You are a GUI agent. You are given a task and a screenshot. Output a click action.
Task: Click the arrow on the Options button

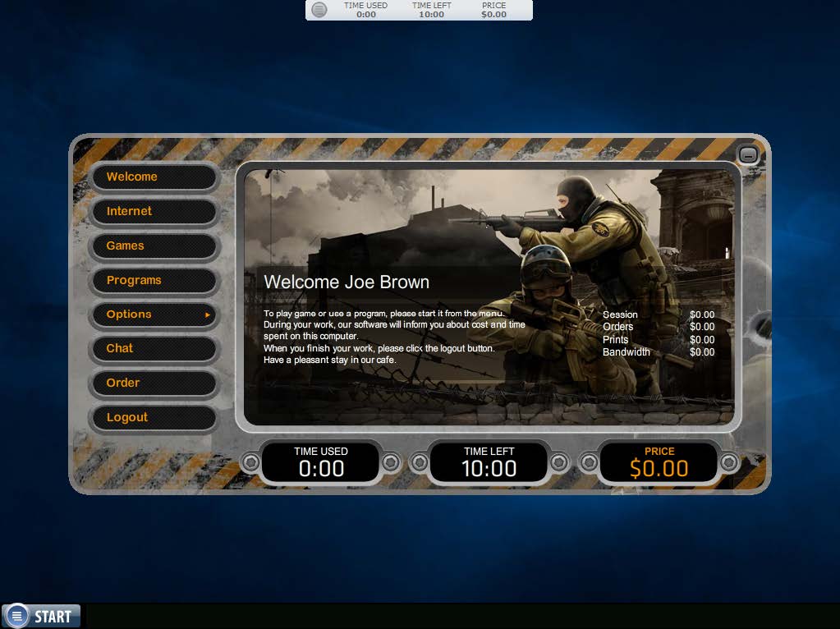pos(207,315)
